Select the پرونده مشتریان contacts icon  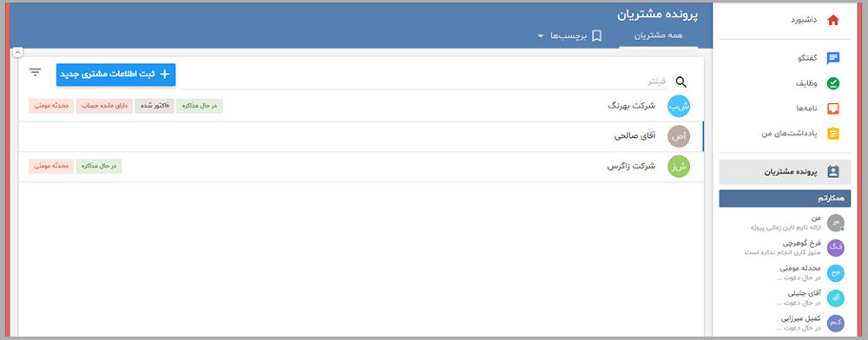832,172
